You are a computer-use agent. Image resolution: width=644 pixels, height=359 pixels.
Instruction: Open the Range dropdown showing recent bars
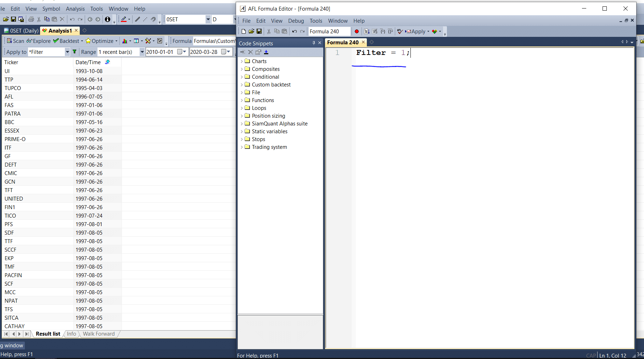(142, 52)
